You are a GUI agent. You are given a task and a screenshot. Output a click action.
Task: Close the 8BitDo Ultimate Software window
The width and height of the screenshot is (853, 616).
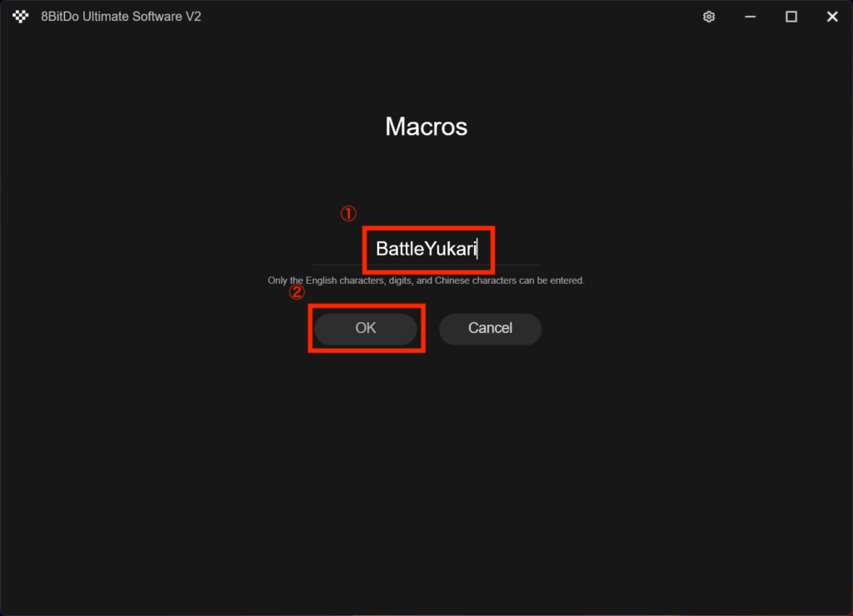coord(831,17)
